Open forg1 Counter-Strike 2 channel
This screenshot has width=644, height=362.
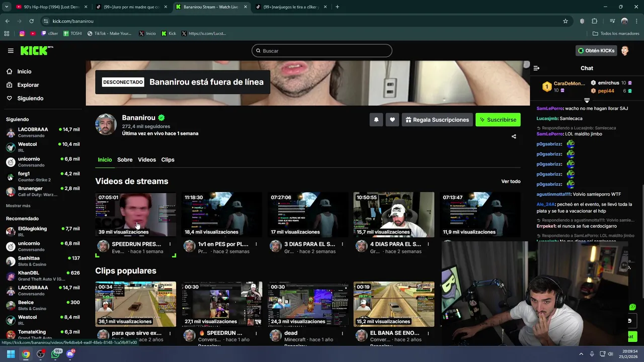43,176
